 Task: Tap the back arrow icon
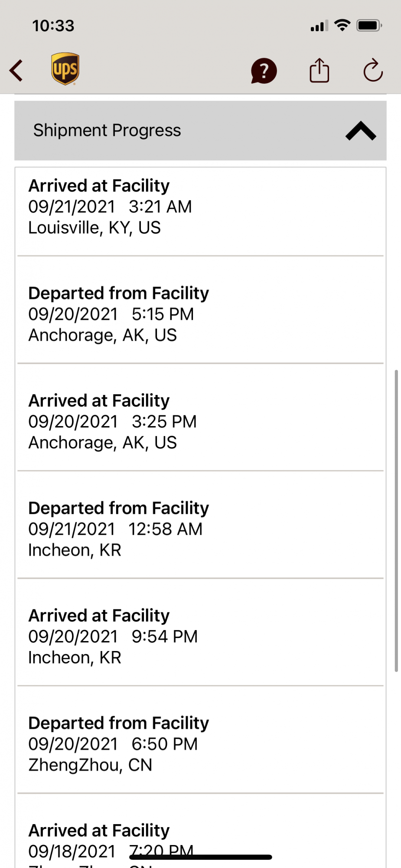[x=16, y=70]
